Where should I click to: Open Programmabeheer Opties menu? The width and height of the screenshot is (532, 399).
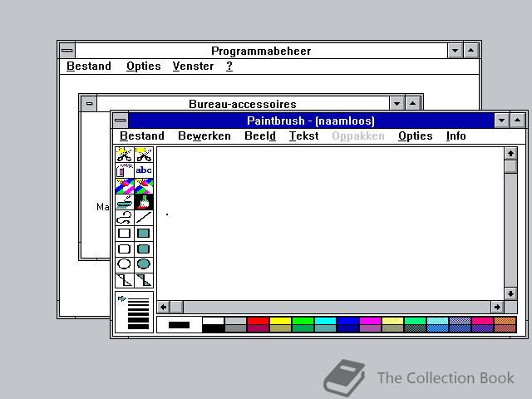[144, 66]
